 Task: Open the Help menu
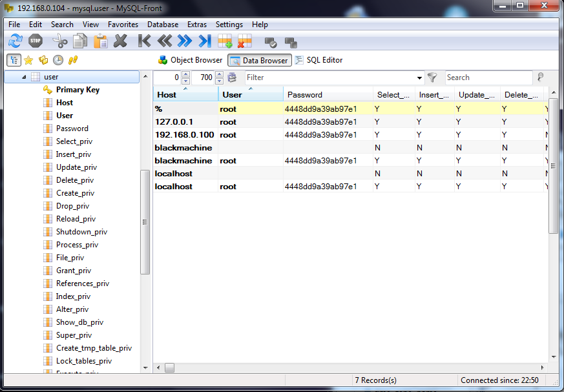[x=260, y=25]
